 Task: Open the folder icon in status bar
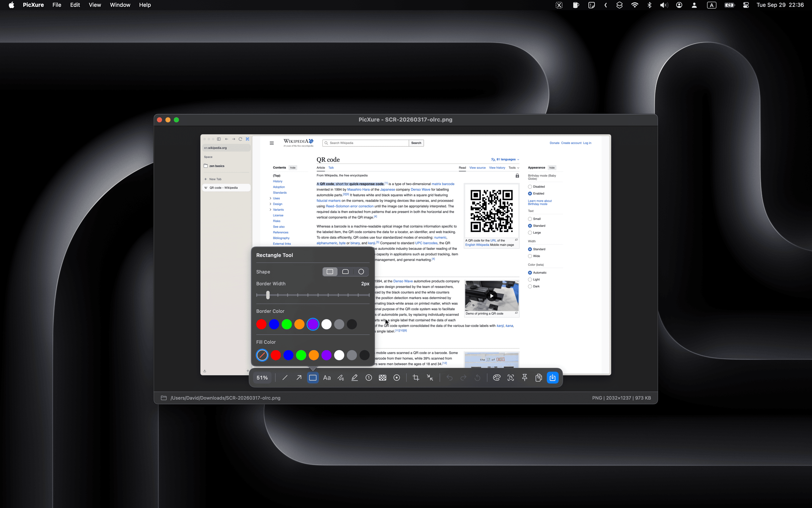(x=164, y=398)
